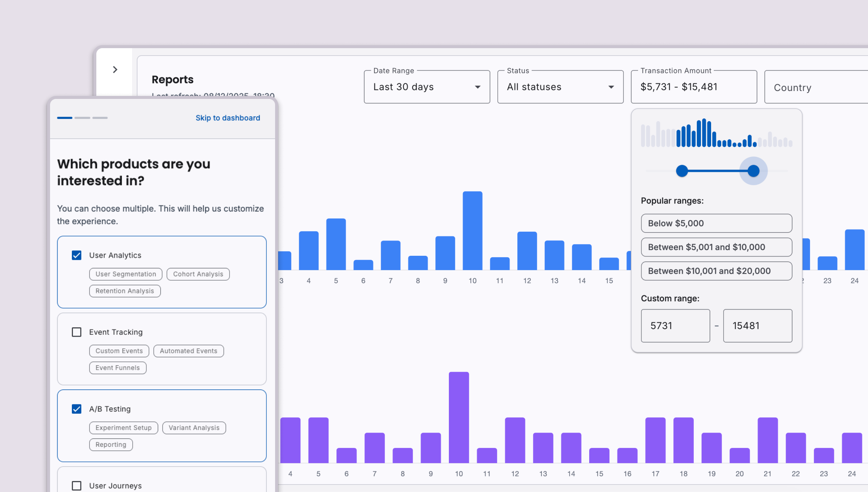Screen dimensions: 868x492
Task: Edit the custom range maximum value 15481
Action: (x=757, y=326)
